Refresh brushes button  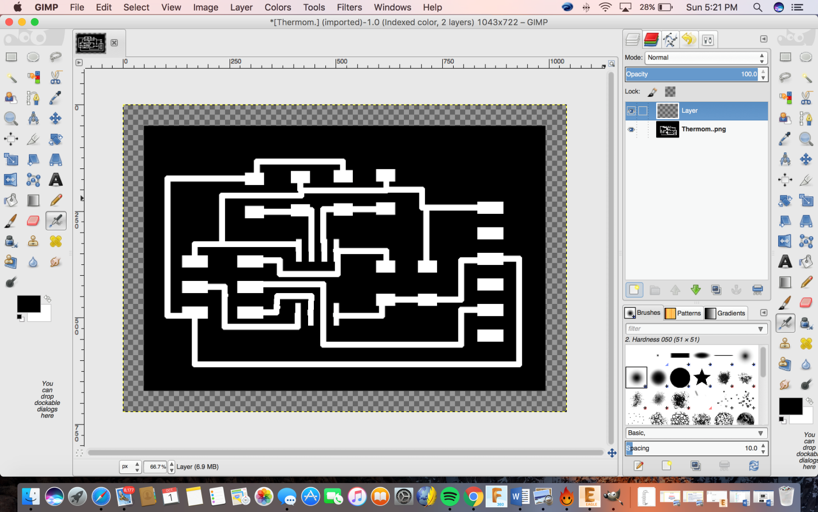click(x=754, y=466)
